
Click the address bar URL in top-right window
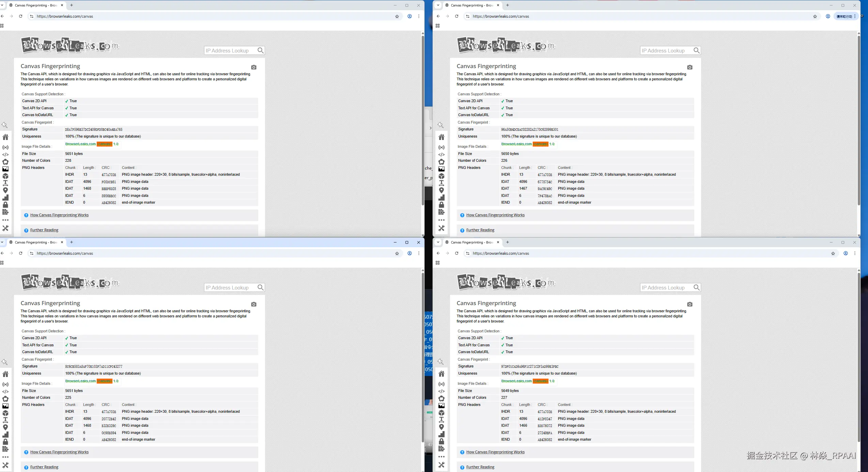(x=501, y=16)
